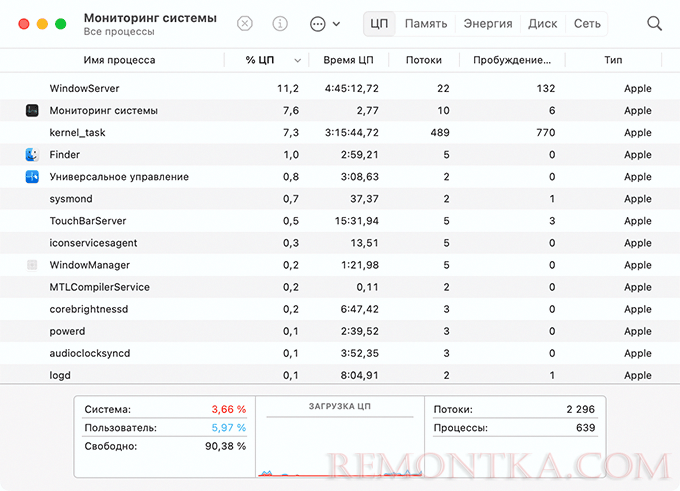Click the Мониторинг системы app icon in list

(x=32, y=111)
